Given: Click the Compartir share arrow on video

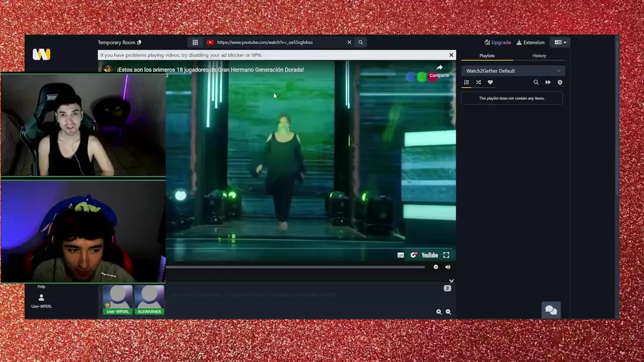Looking at the screenshot, I should (x=439, y=71).
